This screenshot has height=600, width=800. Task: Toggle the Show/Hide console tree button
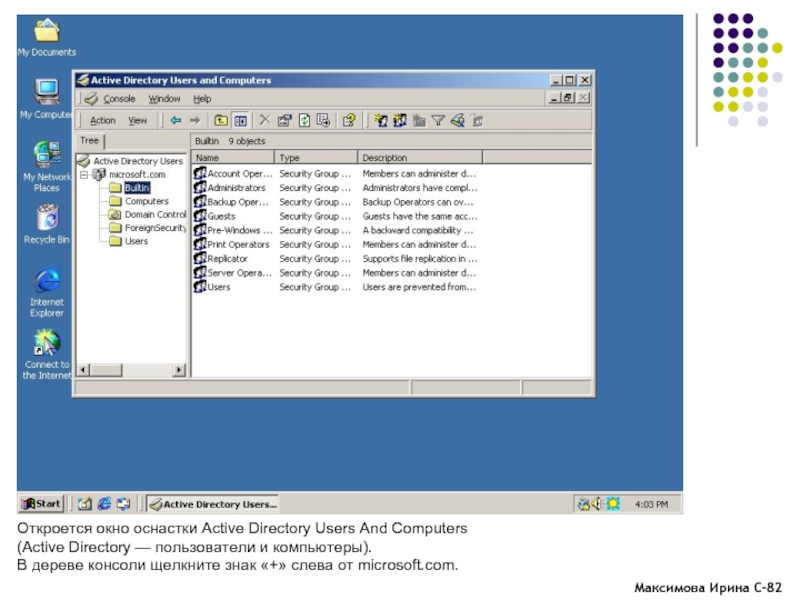(240, 120)
